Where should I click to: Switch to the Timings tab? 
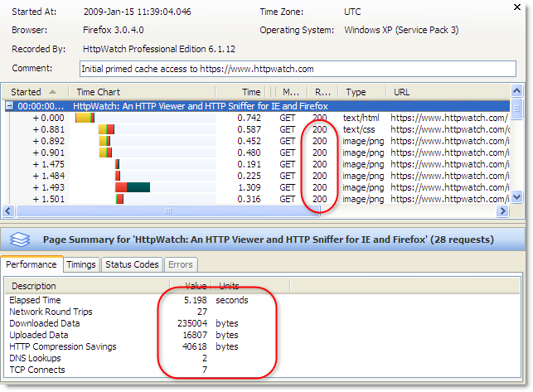coord(81,264)
